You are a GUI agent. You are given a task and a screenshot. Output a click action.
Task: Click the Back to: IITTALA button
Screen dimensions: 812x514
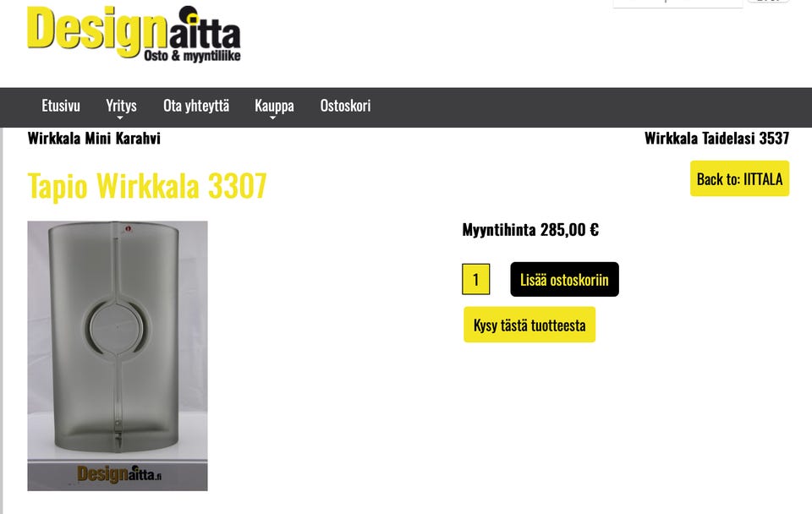[739, 178]
